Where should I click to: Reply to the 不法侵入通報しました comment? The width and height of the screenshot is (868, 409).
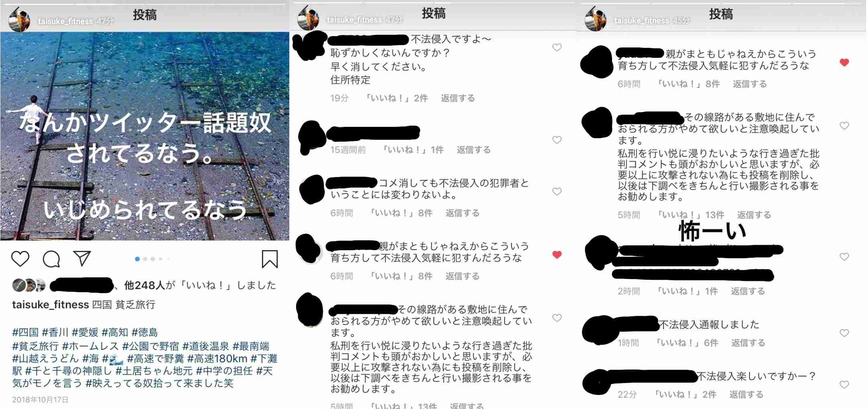click(x=748, y=343)
